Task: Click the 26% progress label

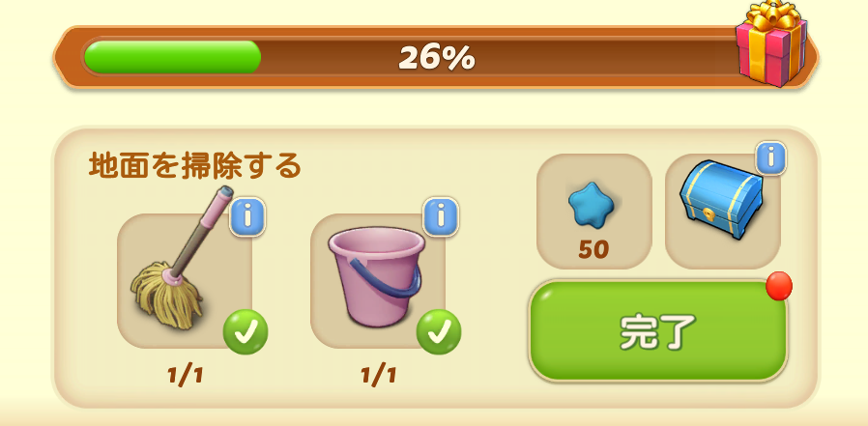Action: 437,58
